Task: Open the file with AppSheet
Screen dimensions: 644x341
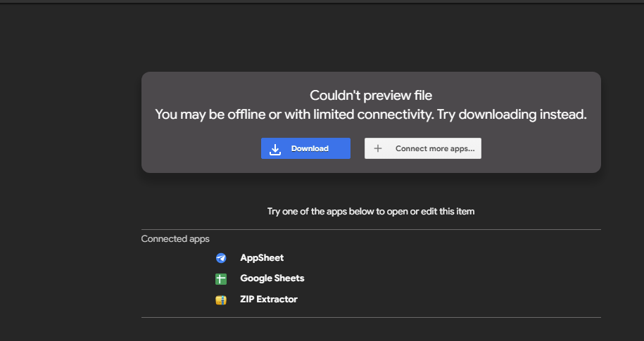Action: tap(262, 258)
